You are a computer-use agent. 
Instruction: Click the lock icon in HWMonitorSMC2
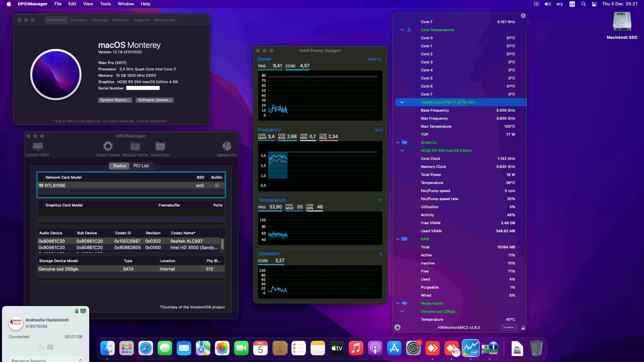(523, 327)
